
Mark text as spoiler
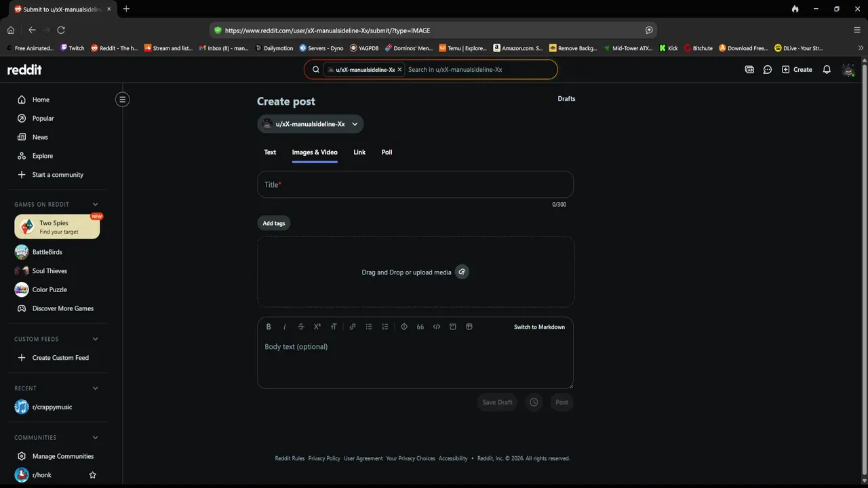coord(404,327)
